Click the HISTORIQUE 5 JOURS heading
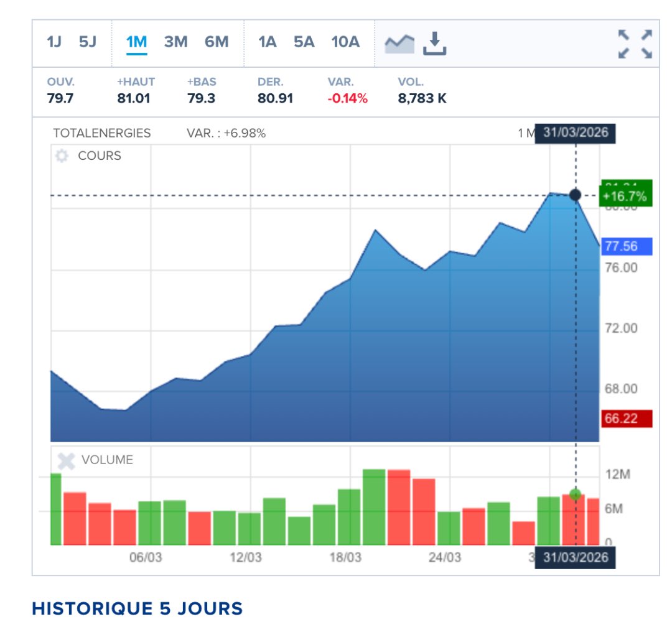Image resolution: width=672 pixels, height=632 pixels. [x=137, y=609]
